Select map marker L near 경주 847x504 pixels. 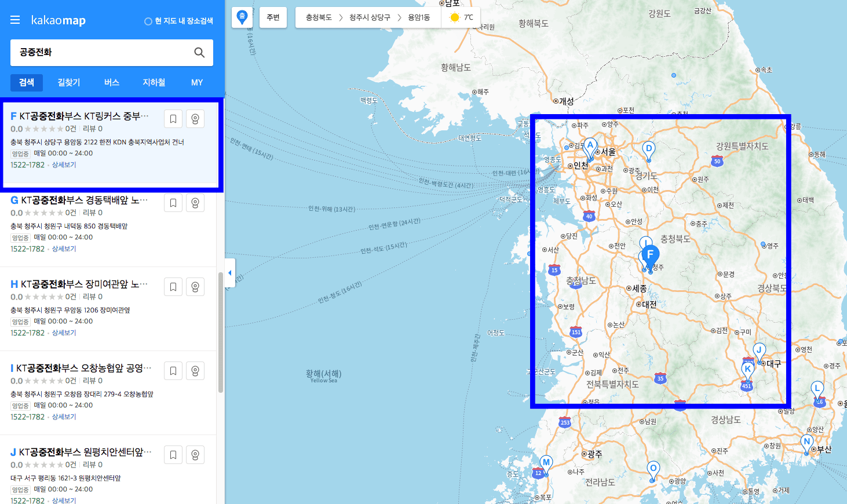coord(817,390)
